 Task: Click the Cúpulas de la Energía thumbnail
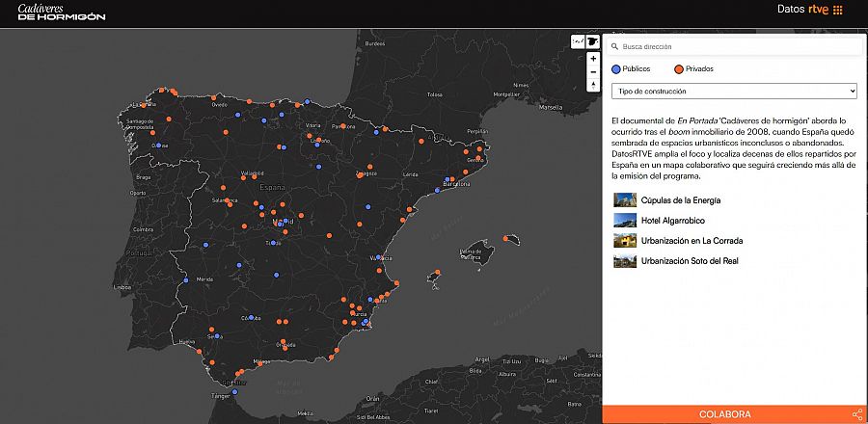(625, 200)
